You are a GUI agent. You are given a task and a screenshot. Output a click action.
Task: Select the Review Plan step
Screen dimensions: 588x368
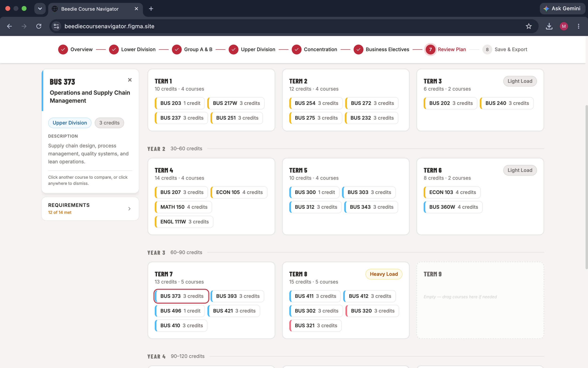point(445,49)
